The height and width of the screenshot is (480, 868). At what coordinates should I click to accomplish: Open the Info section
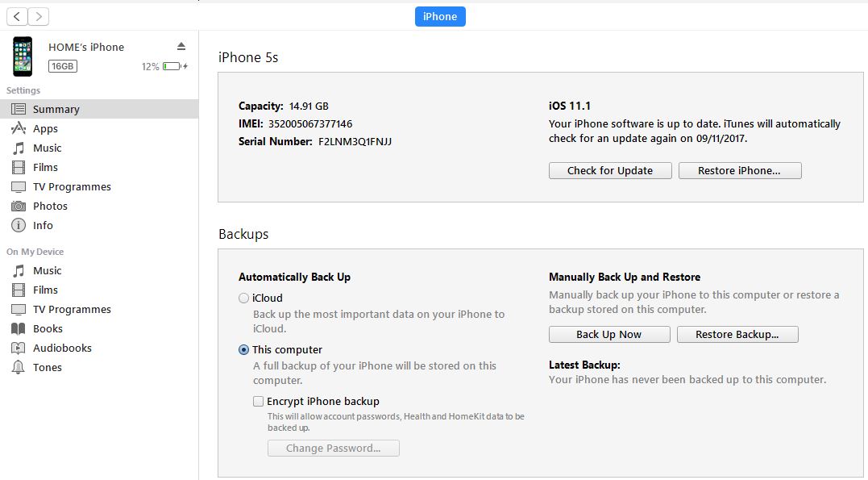pyautogui.click(x=43, y=225)
